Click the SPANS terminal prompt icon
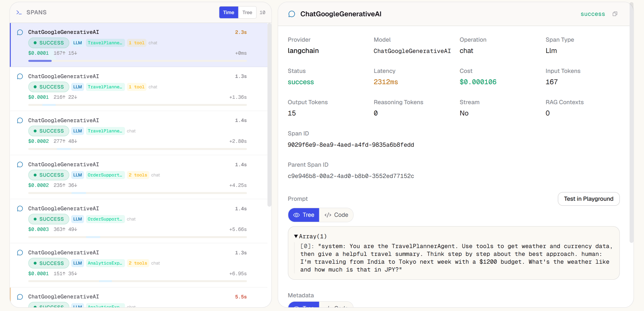Screen dimensions: 644x311 click(x=19, y=12)
